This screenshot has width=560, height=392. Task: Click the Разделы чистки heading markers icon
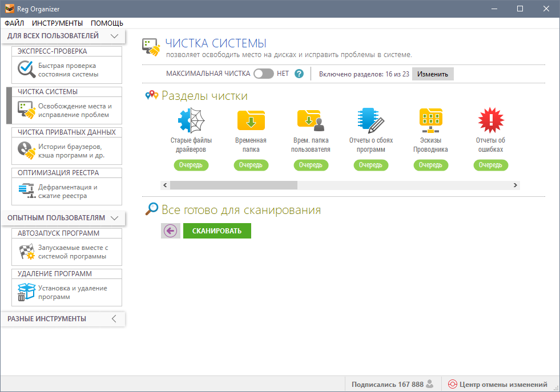[152, 95]
